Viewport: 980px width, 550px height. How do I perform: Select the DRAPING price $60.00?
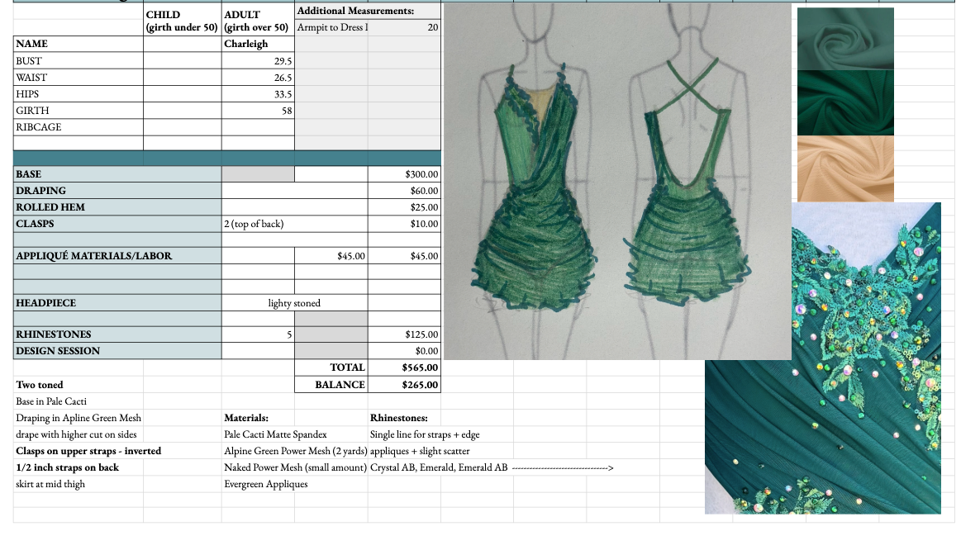pyautogui.click(x=404, y=191)
